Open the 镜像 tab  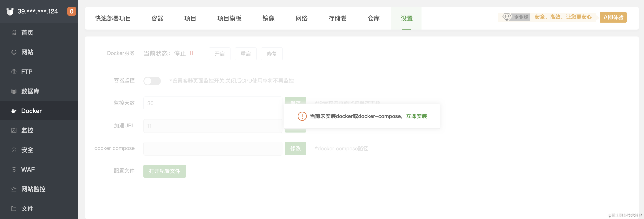268,18
